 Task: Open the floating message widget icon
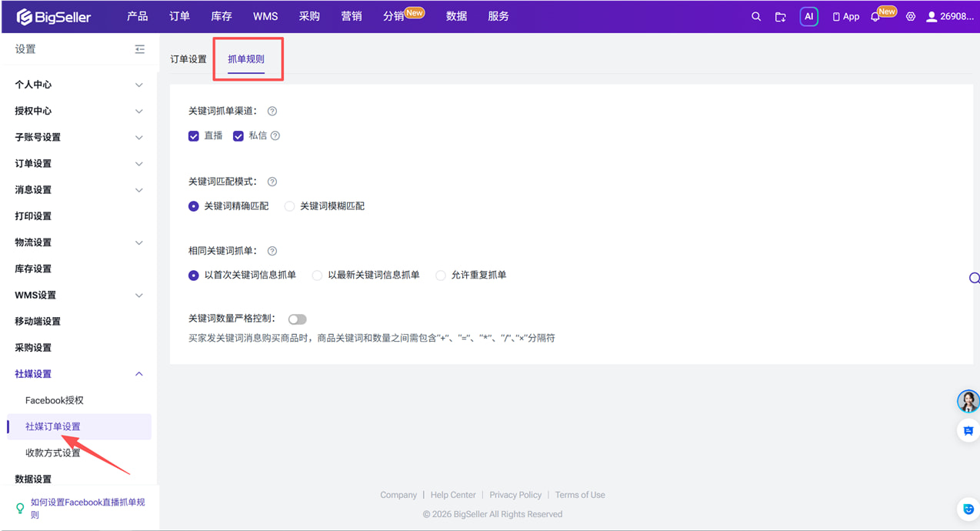pyautogui.click(x=968, y=431)
